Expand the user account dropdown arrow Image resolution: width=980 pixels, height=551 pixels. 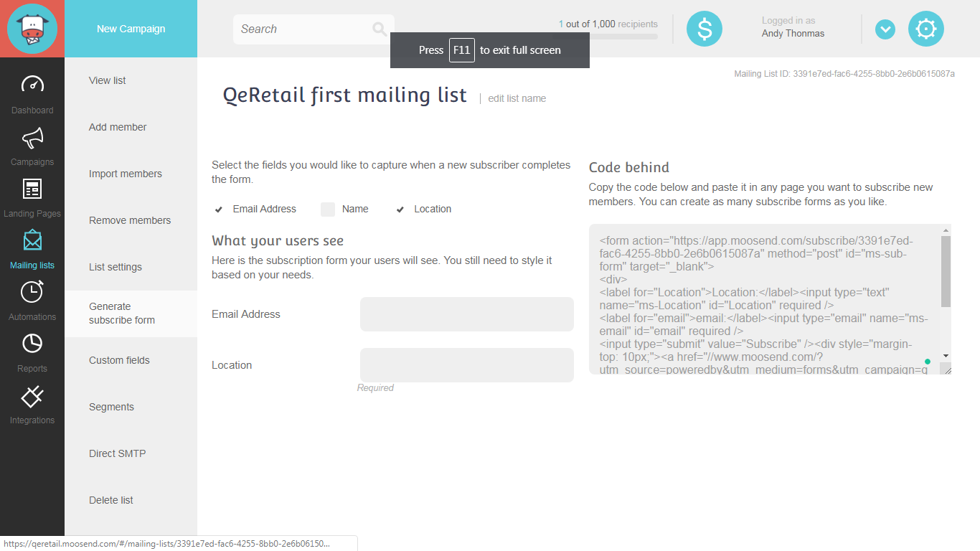[885, 29]
